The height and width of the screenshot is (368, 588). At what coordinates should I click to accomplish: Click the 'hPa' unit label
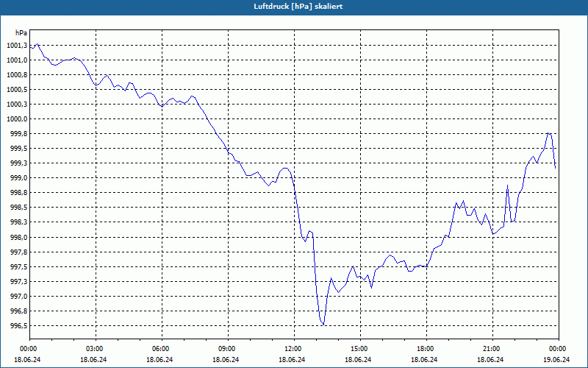[x=21, y=33]
